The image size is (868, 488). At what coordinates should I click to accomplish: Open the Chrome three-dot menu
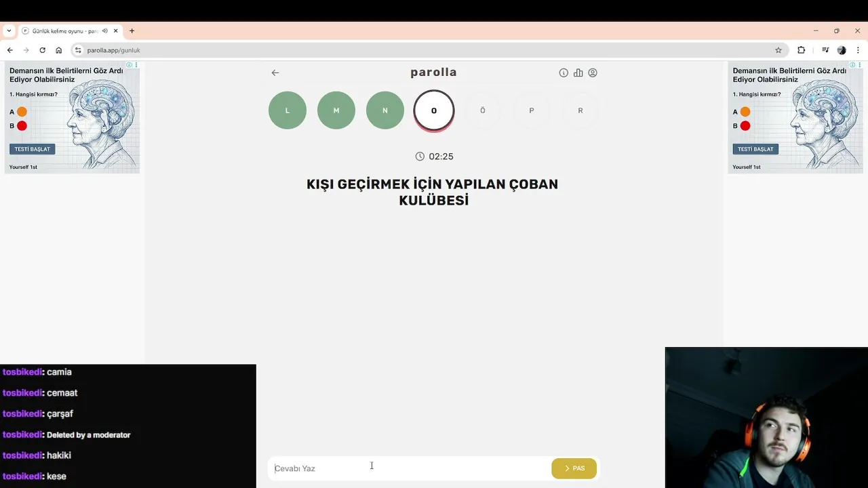point(858,50)
